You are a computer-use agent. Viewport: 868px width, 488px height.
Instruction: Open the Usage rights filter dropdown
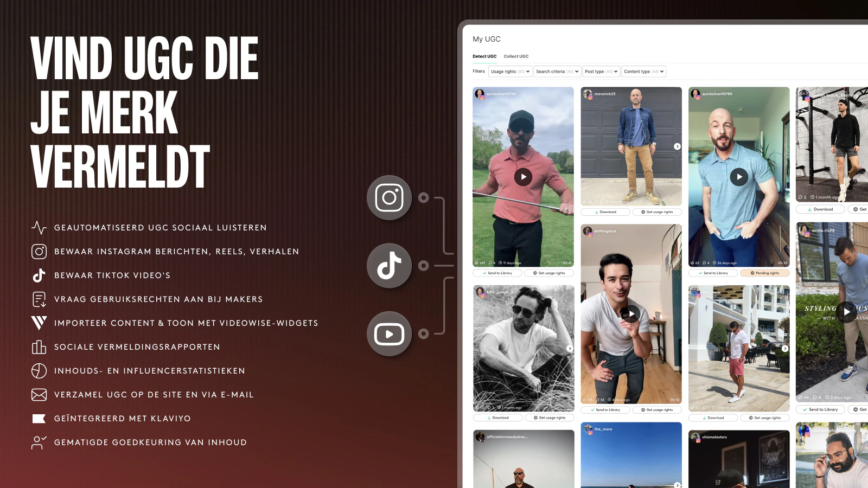coord(510,72)
